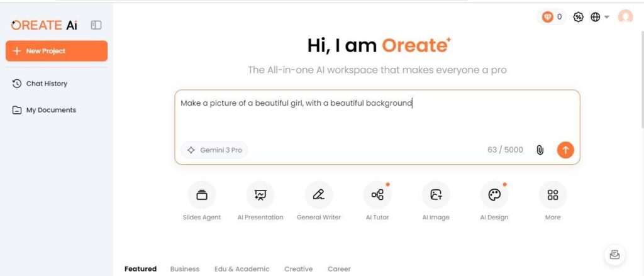Viewport: 644px width, 276px height.
Task: Open the Gemini 3 Pro model selector
Action: click(214, 150)
